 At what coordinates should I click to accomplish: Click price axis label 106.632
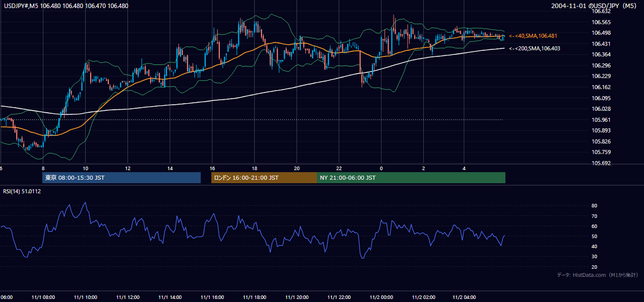tap(601, 11)
